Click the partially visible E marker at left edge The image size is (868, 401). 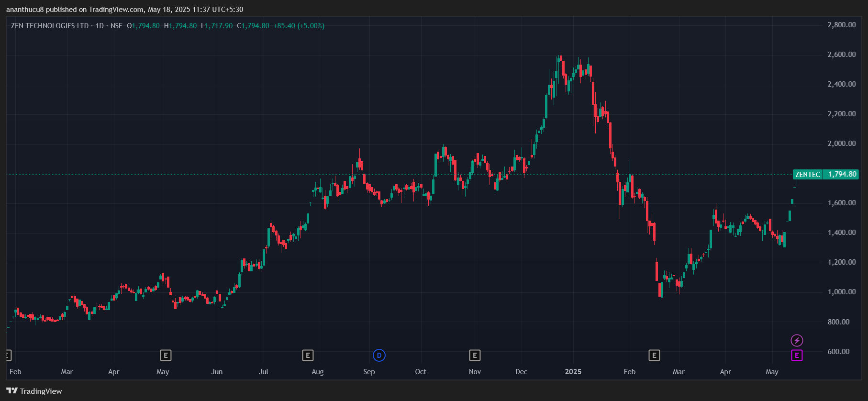(x=8, y=355)
